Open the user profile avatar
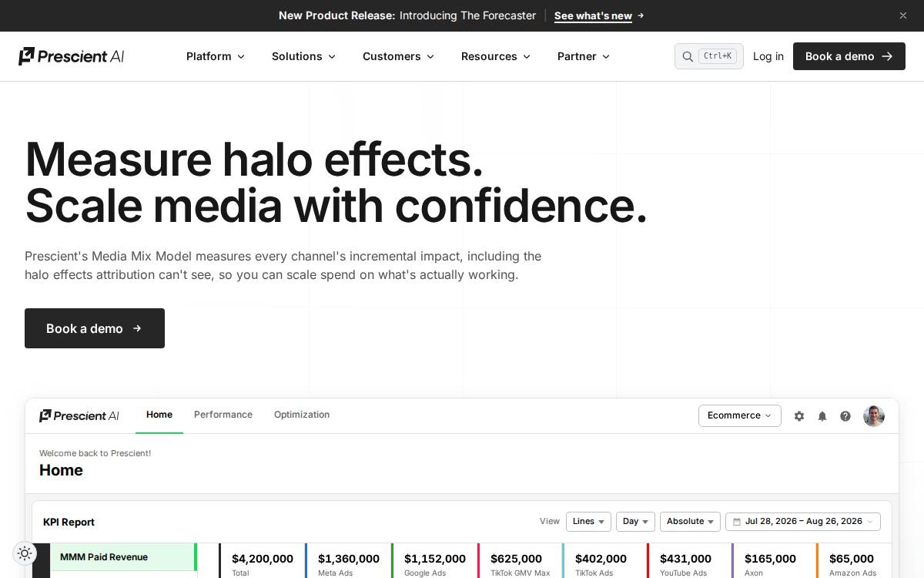Screen dimensions: 924x578 point(874,416)
